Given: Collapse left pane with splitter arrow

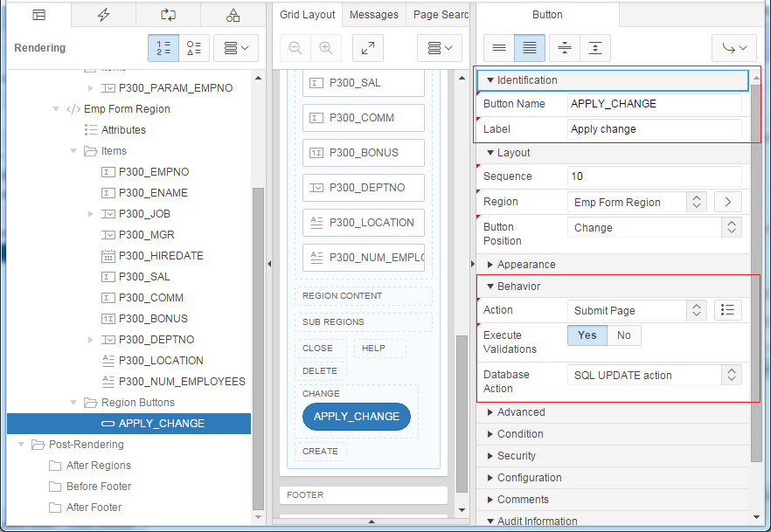Looking at the screenshot, I should [269, 264].
